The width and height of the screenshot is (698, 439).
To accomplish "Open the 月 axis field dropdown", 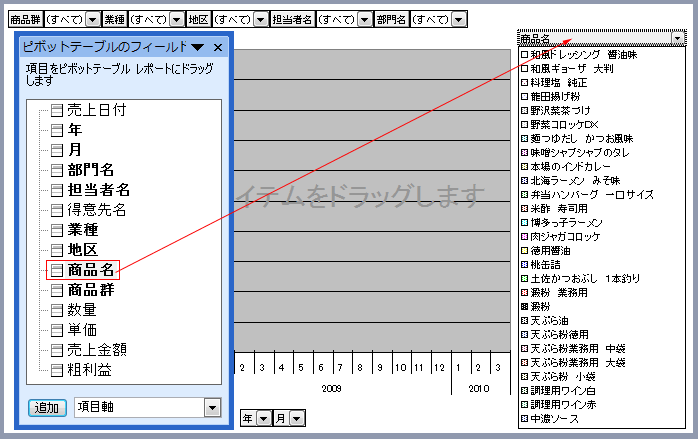I will pos(295,418).
